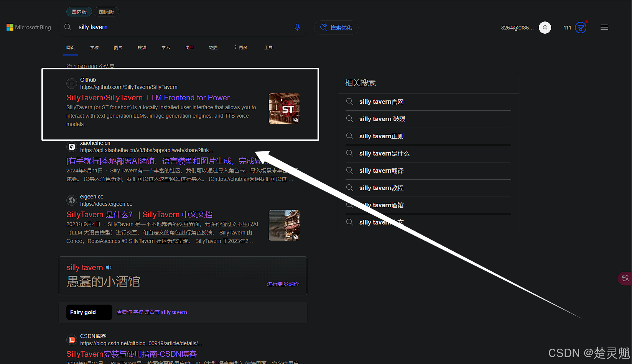Click the xiaoheihe.cn site favicon
The width and height of the screenshot is (632, 364).
[x=72, y=147]
